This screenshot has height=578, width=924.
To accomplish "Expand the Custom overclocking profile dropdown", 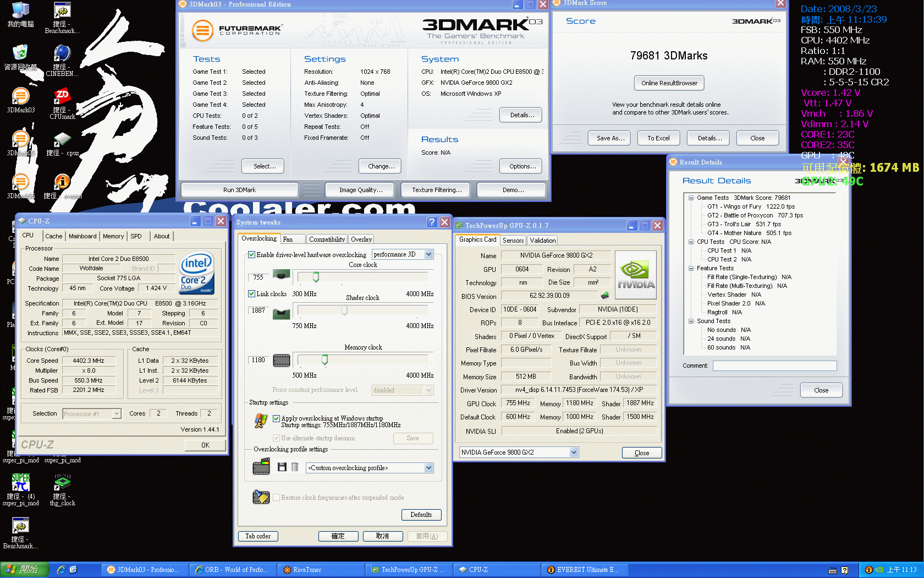I will click(428, 468).
